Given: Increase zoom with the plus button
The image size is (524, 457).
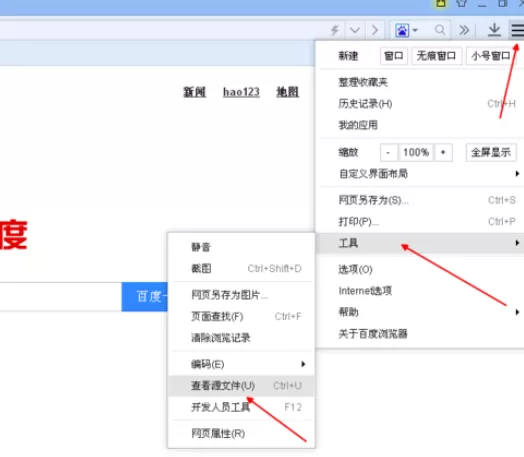Looking at the screenshot, I should [443, 153].
